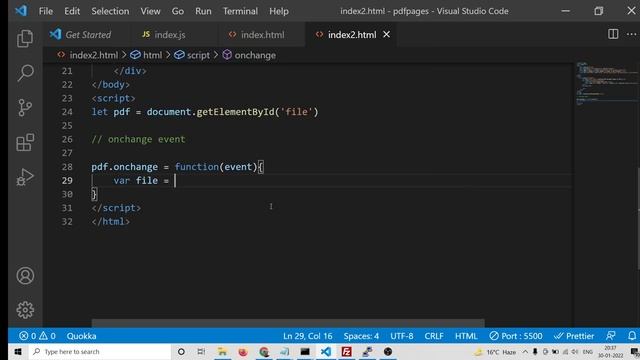Click the taskbar clock and date
Viewport: 640px width, 360px height.
pyautogui.click(x=611, y=351)
